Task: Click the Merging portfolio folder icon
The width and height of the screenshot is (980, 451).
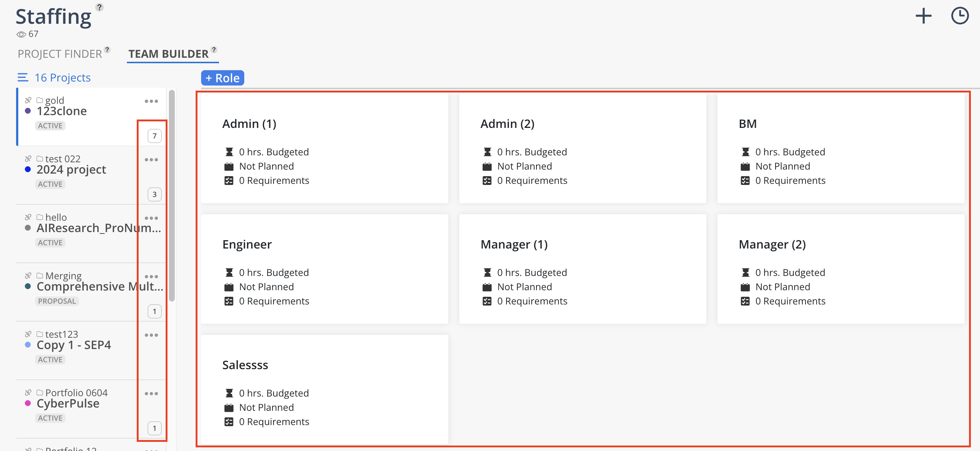Action: (x=39, y=276)
